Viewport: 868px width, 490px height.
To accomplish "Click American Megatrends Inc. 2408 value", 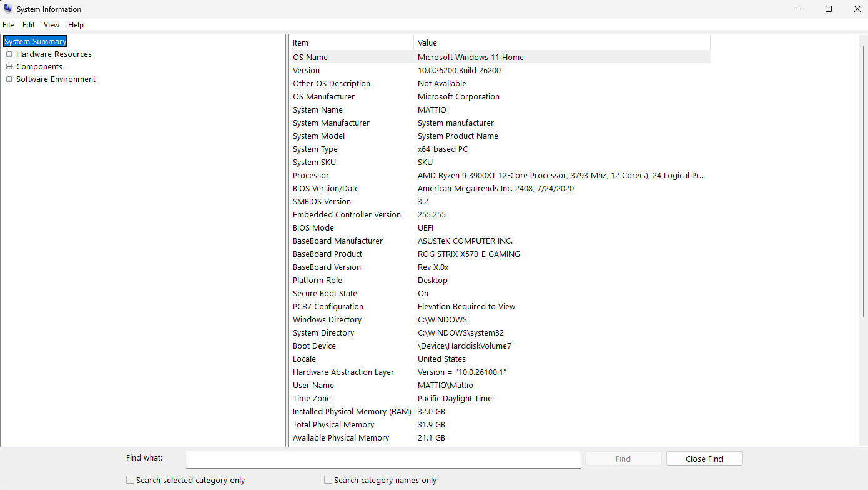I will point(495,189).
